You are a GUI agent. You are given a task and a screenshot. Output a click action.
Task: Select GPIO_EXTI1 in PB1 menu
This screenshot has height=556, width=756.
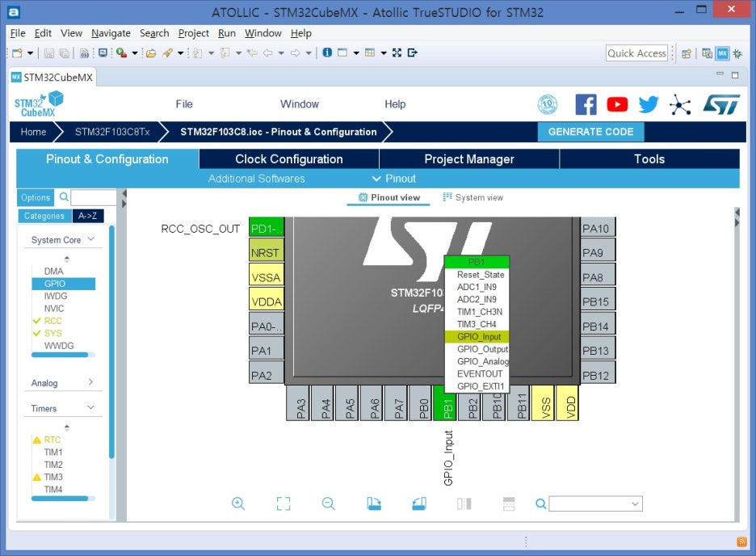pyautogui.click(x=477, y=386)
